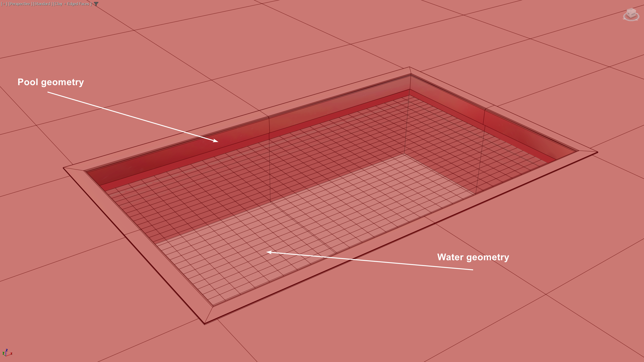Click the ViewCube Front face
The width and height of the screenshot is (644, 362).
(x=633, y=14)
